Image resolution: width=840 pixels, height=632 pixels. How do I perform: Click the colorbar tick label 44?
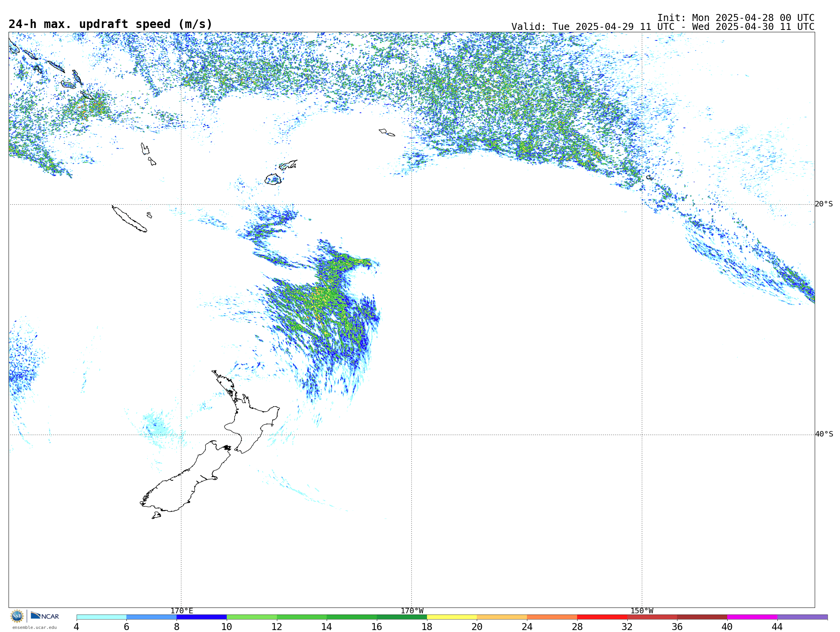(x=777, y=627)
